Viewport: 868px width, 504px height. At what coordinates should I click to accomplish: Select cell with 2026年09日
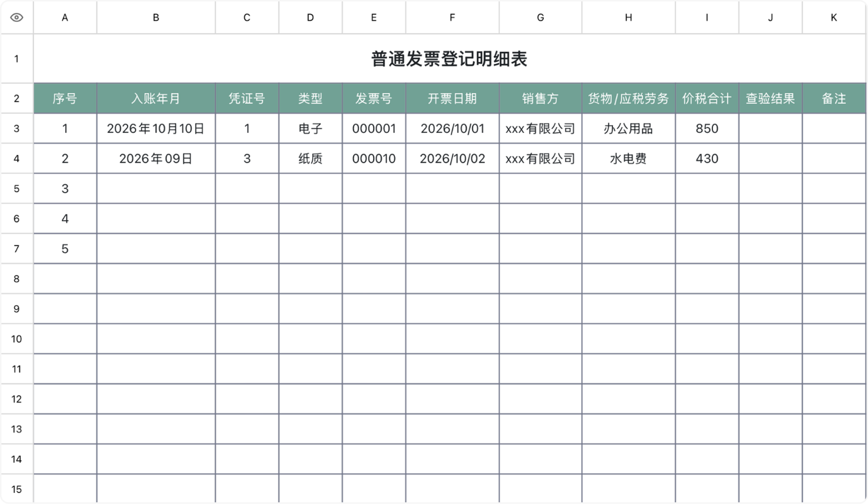[x=156, y=158]
